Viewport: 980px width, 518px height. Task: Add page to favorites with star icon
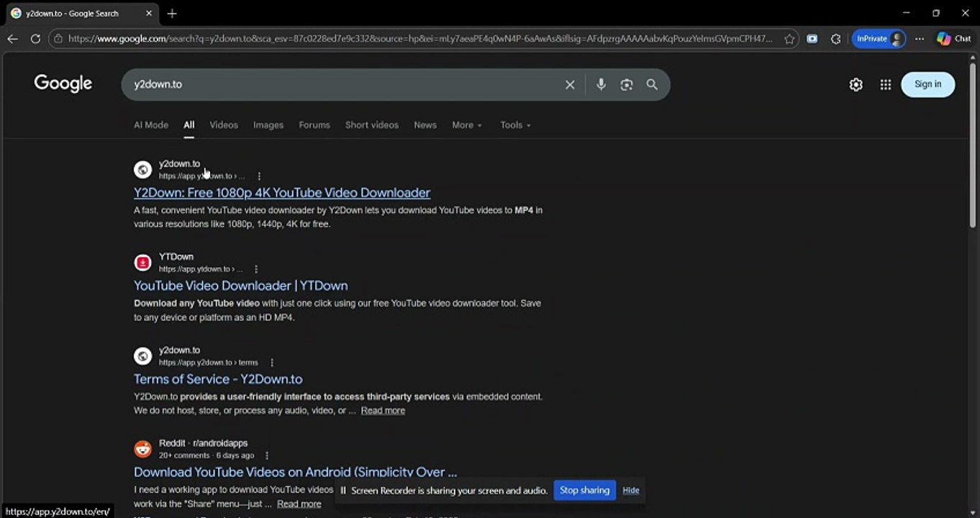[789, 39]
